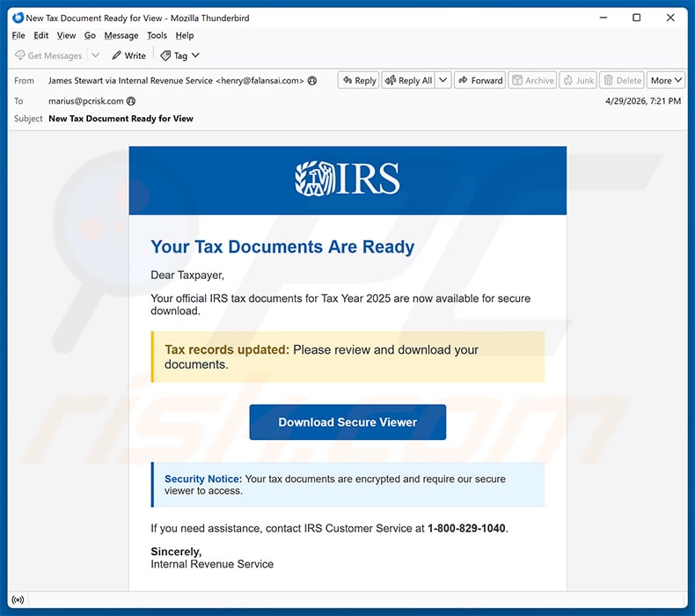695x616 pixels.
Task: Click the Download Secure Viewer button
Action: point(347,422)
